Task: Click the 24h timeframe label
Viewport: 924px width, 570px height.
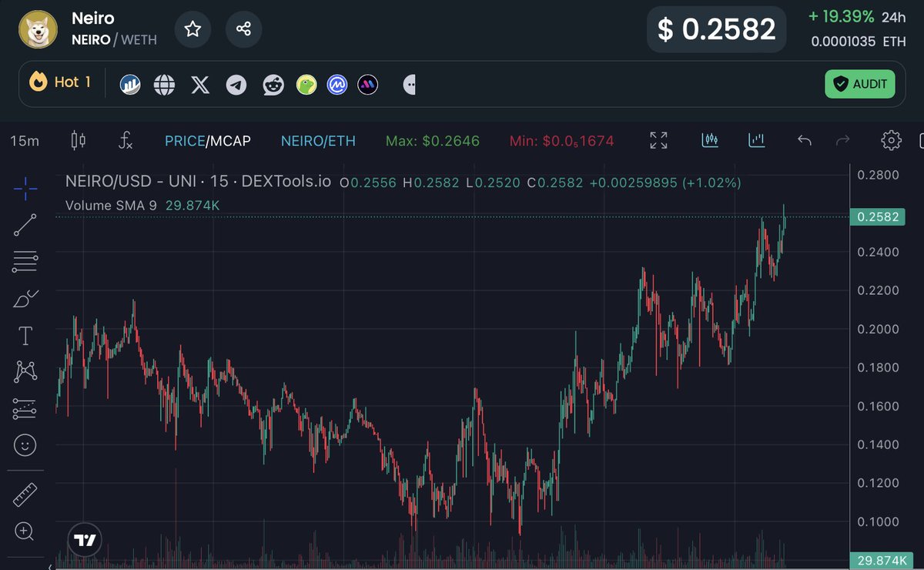Action: pyautogui.click(x=894, y=16)
